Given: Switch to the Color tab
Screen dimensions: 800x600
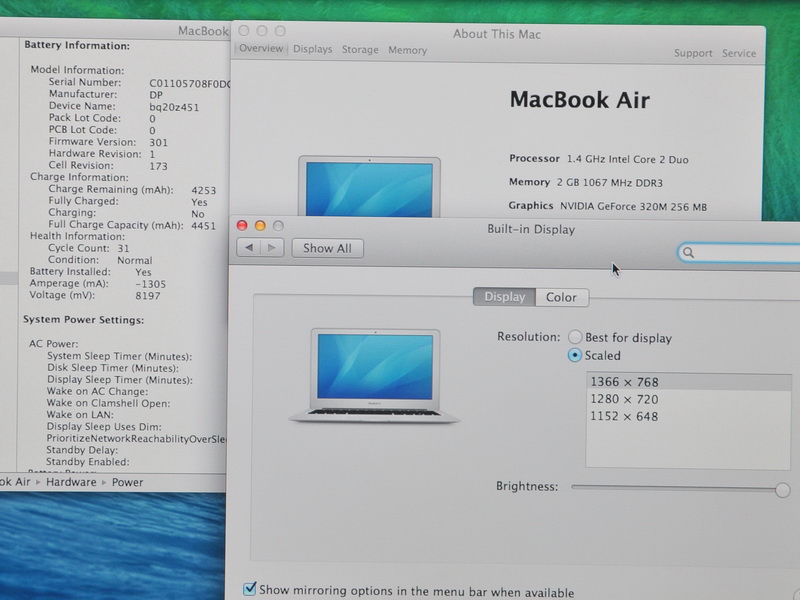Looking at the screenshot, I should (x=561, y=297).
